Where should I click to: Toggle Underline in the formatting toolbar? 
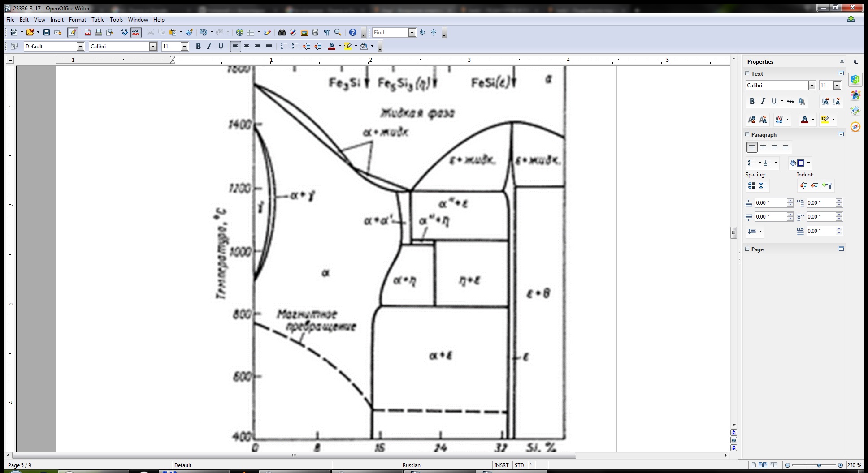(x=221, y=46)
